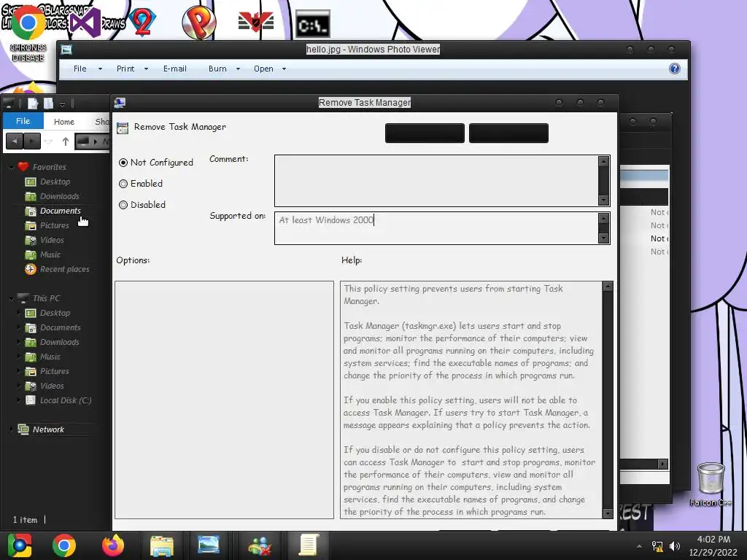The height and width of the screenshot is (560, 747).
Task: Open Documents under Favorites
Action: coord(60,211)
